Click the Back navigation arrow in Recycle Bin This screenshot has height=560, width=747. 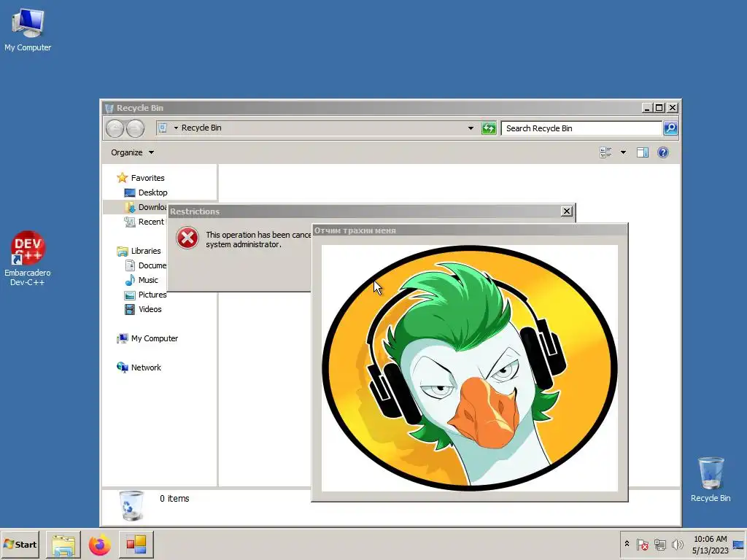115,128
